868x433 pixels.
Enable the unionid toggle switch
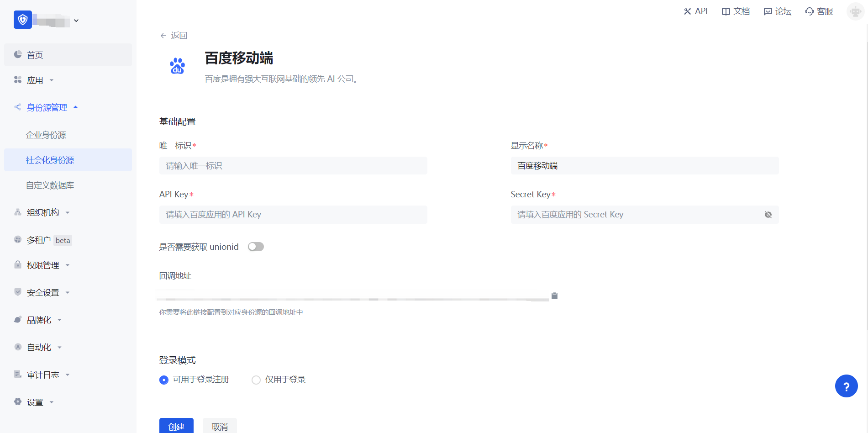coord(256,247)
